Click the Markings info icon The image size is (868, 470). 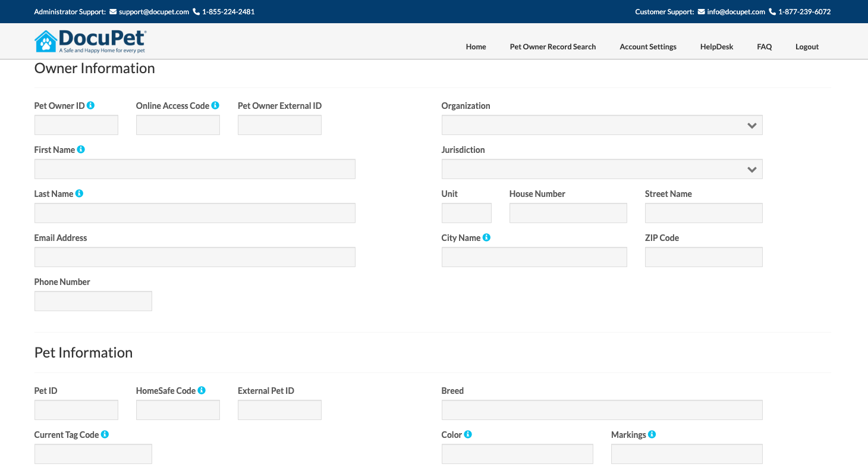tap(652, 434)
